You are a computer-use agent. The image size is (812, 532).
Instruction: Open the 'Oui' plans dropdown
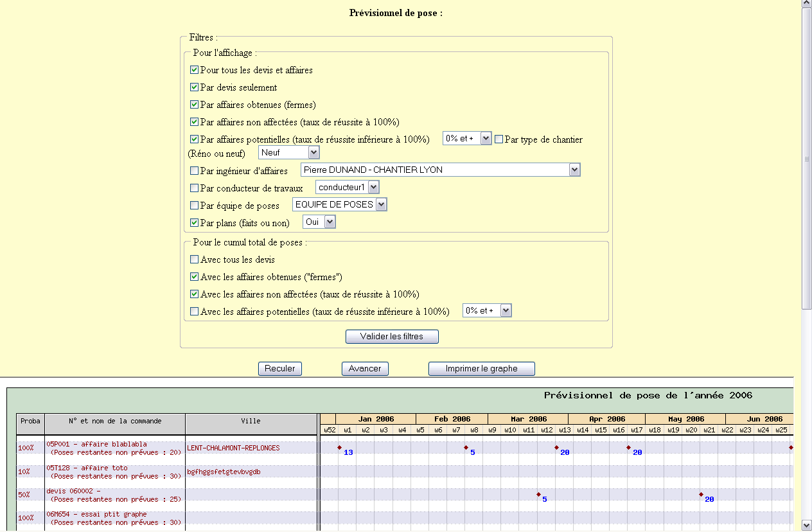(319, 222)
